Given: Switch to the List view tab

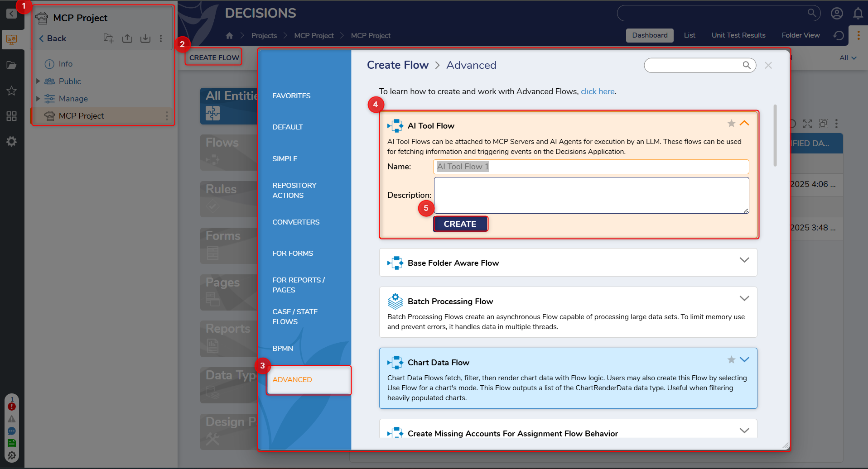Looking at the screenshot, I should coord(690,35).
